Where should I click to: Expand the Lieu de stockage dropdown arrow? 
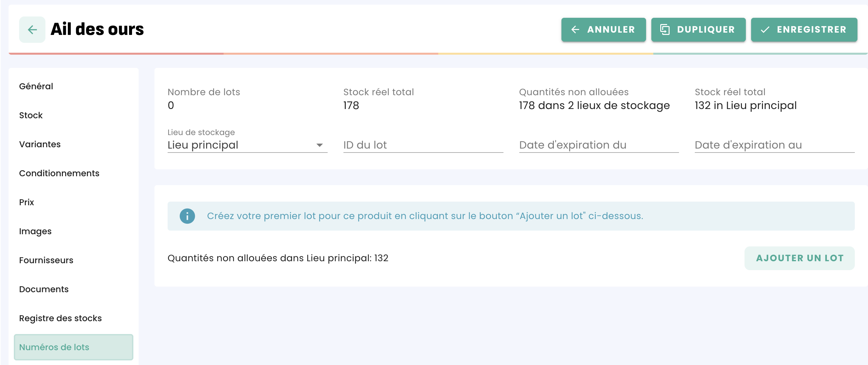coord(319,145)
